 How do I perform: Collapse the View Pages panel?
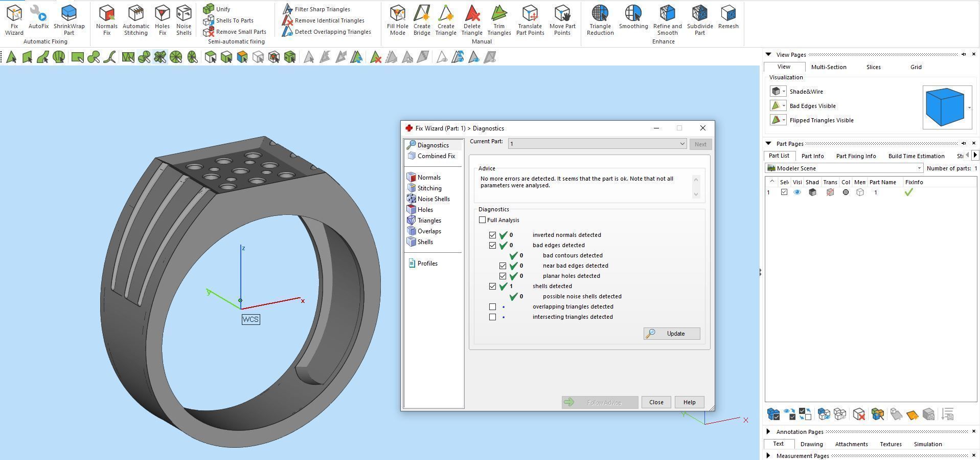(768, 54)
